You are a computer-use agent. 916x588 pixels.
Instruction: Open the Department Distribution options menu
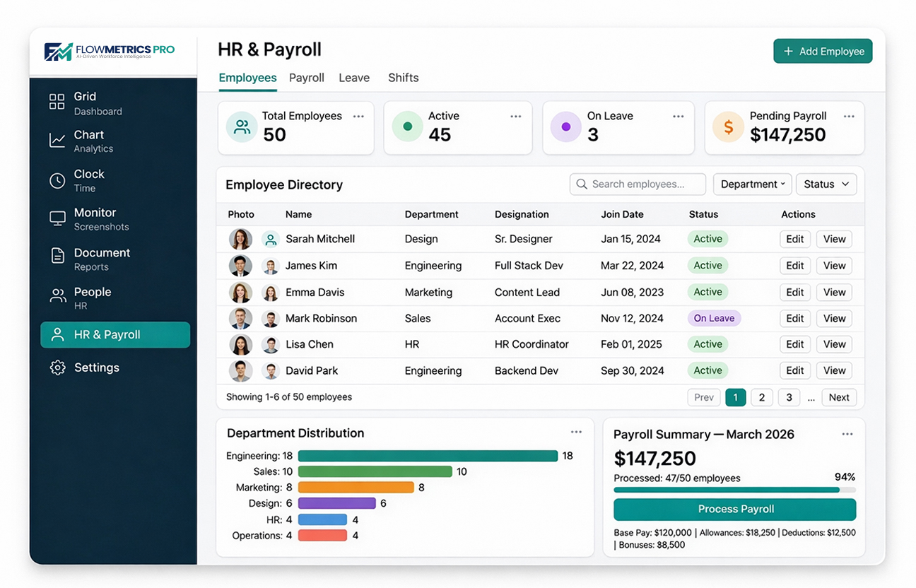(x=577, y=432)
